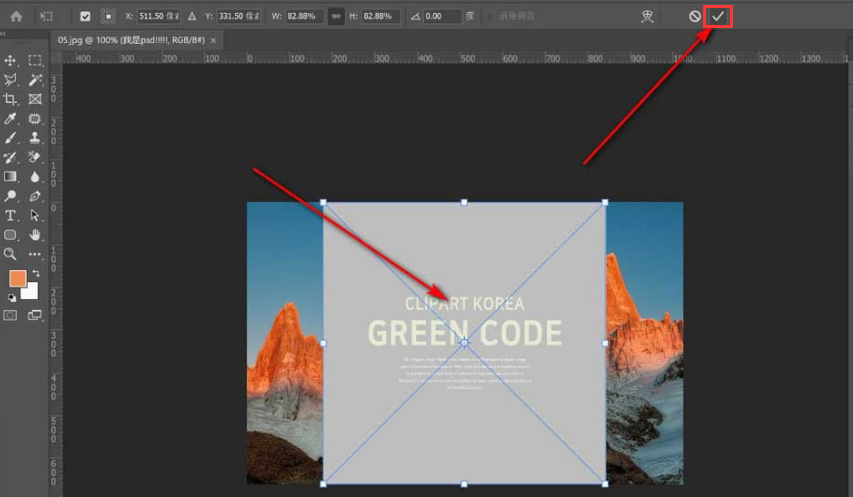Select the Patch healing tool
The image size is (853, 497).
click(35, 119)
